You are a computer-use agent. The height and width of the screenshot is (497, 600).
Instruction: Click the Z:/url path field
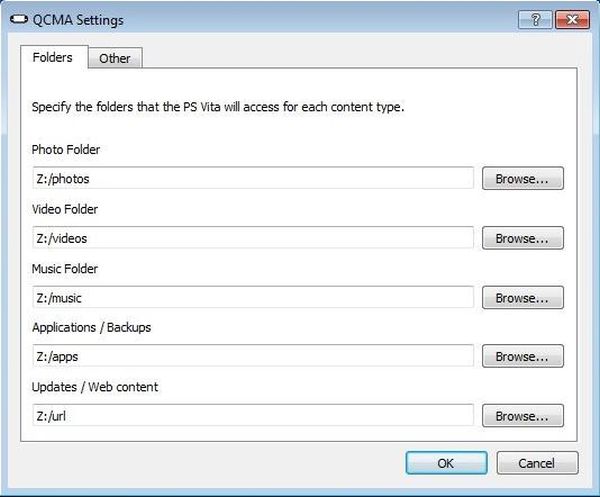click(x=253, y=416)
